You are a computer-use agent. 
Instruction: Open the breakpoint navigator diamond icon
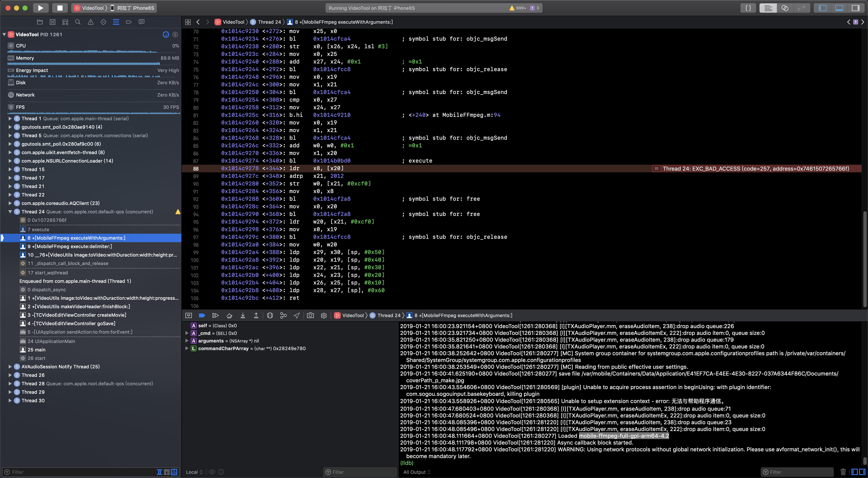point(103,22)
